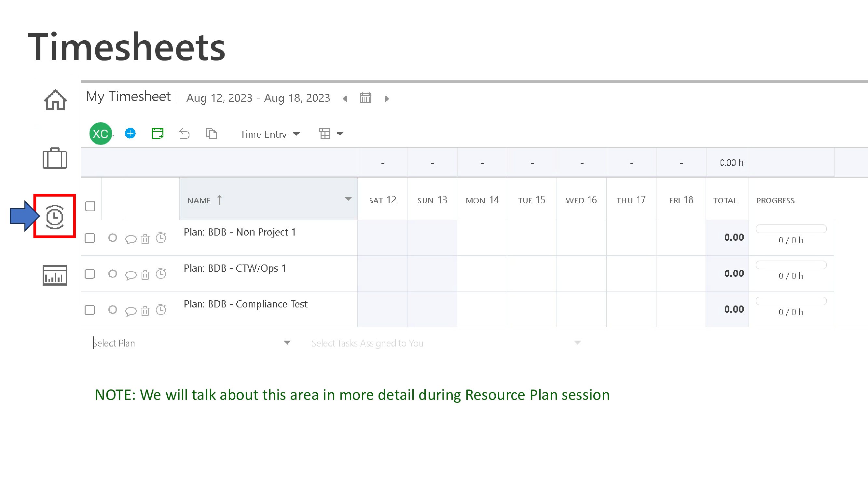This screenshot has height=488, width=868.
Task: Open the Home icon in sidebar
Action: (55, 100)
